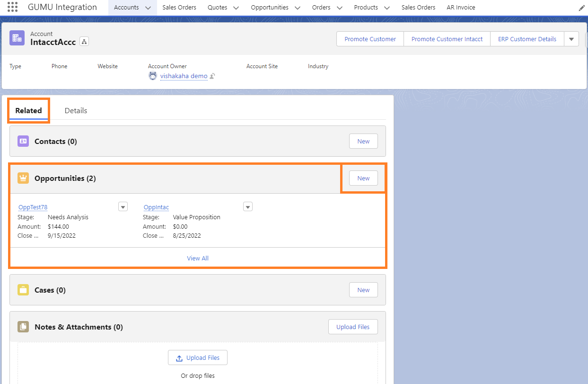Open the Orders navigation tab
The image size is (588, 384).
[x=321, y=8]
